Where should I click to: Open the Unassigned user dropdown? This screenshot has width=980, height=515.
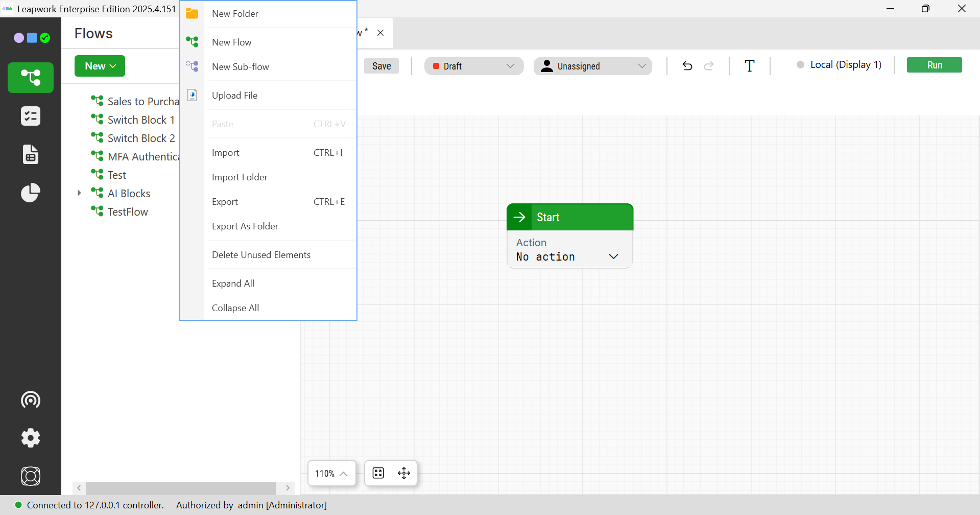(x=592, y=66)
